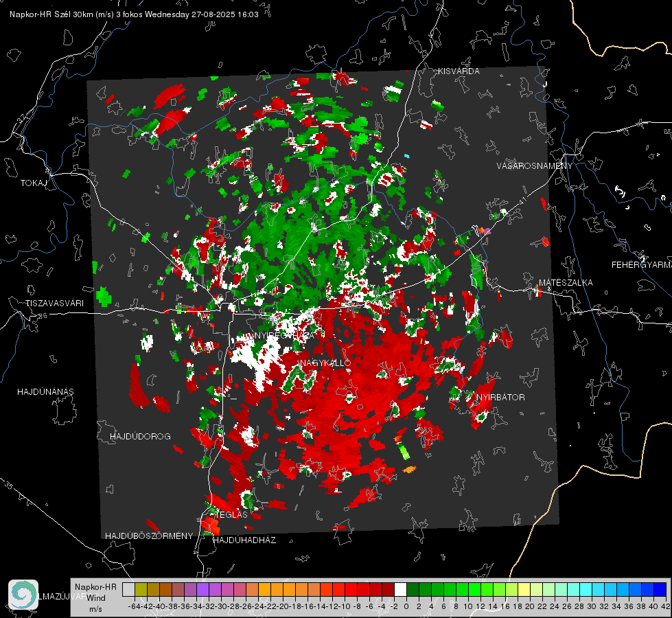Click the 0 legend value
The height and width of the screenshot is (618, 672).
(x=406, y=606)
